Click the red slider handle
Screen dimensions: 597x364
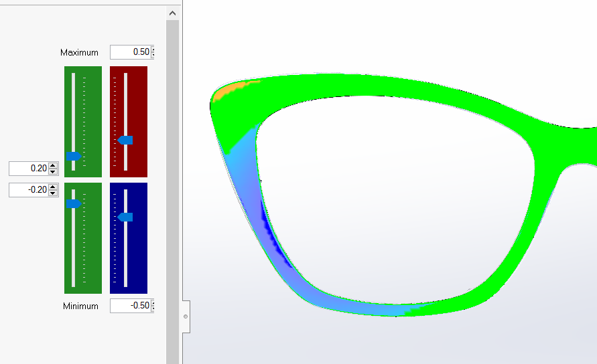[x=125, y=141]
